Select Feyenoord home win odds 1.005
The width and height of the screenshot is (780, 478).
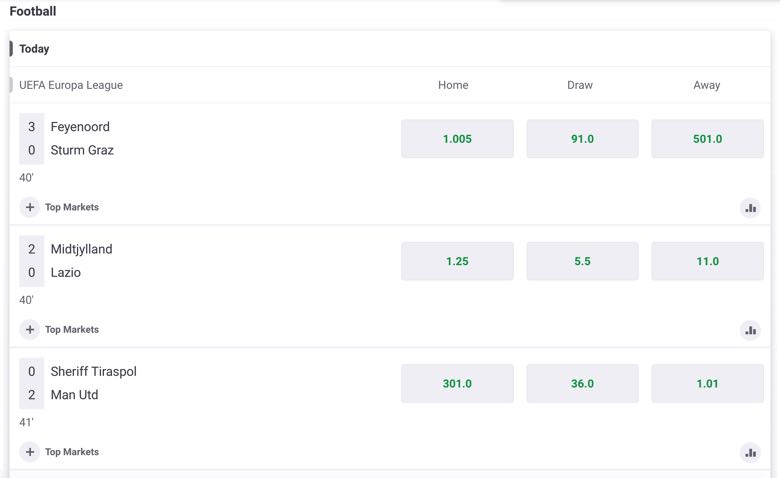point(457,139)
